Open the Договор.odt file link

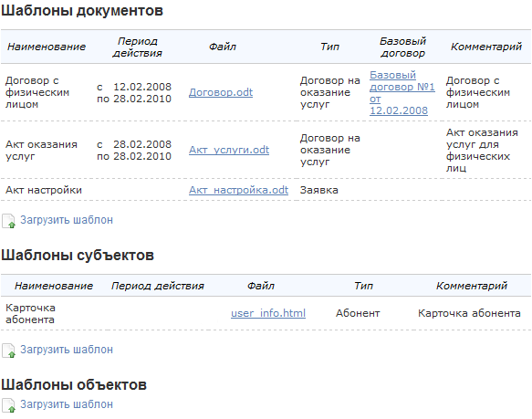221,92
